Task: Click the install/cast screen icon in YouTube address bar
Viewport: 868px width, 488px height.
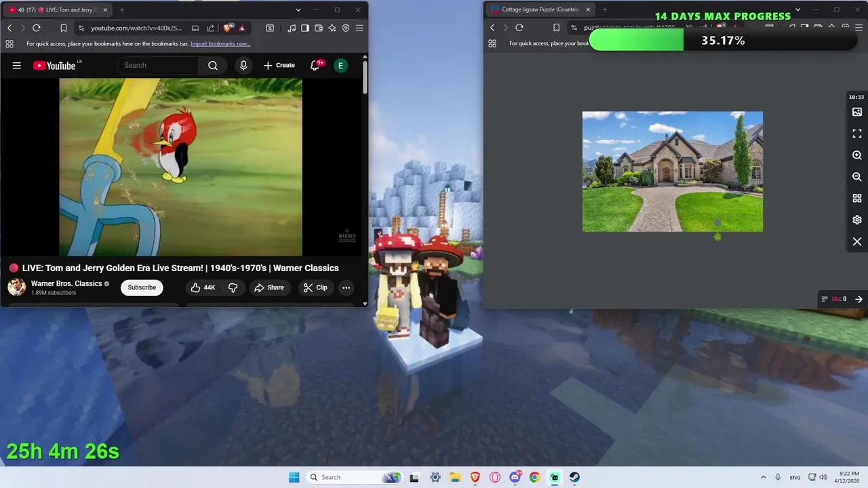Action: (195, 28)
